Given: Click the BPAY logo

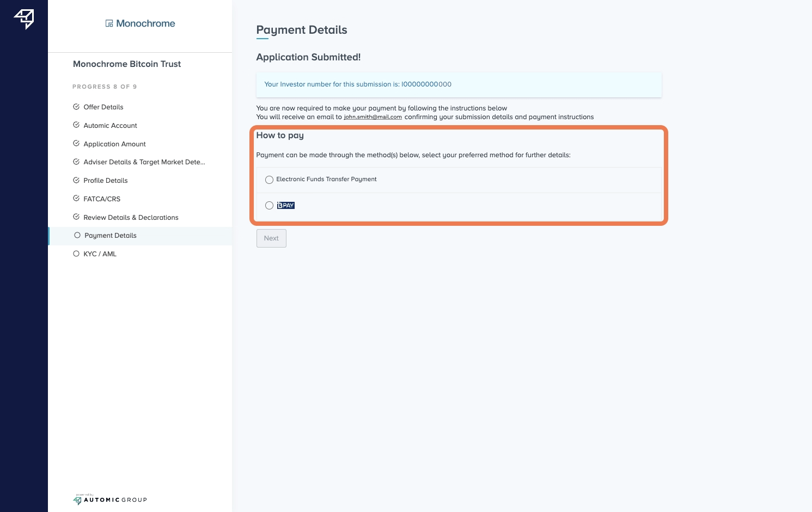Looking at the screenshot, I should pos(285,206).
